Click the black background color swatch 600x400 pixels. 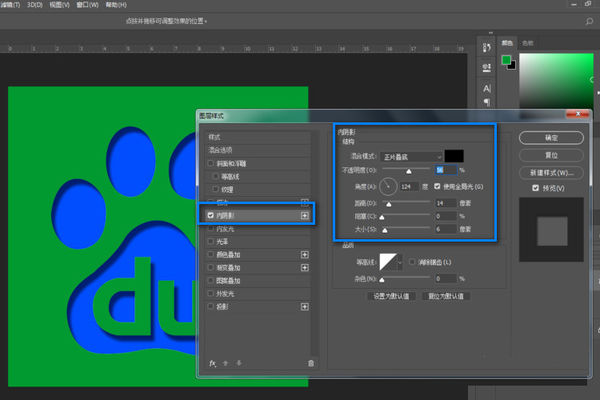pyautogui.click(x=512, y=66)
